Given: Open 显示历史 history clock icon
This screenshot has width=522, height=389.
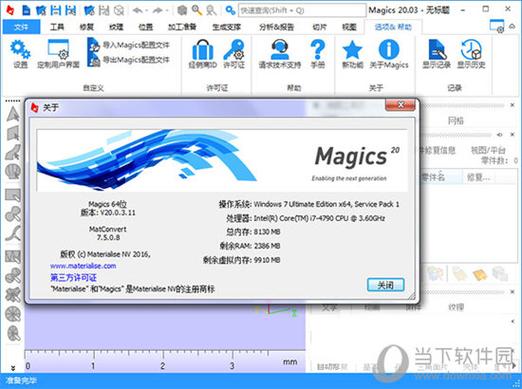Looking at the screenshot, I should coord(471,53).
